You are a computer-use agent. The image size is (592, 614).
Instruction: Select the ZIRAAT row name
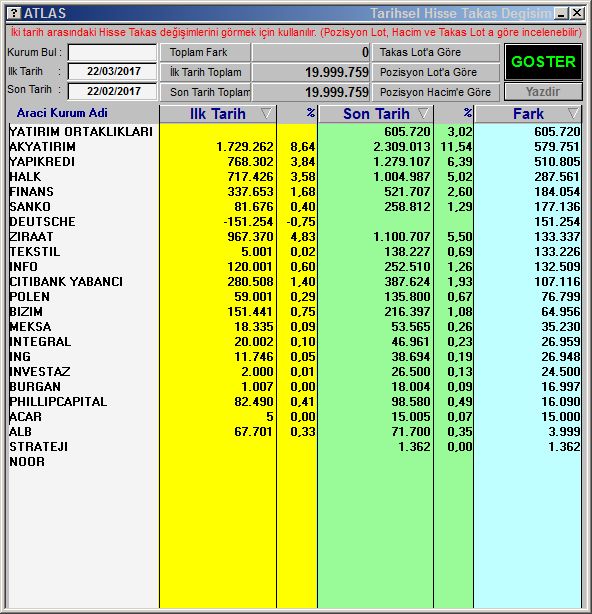pyautogui.click(x=31, y=237)
